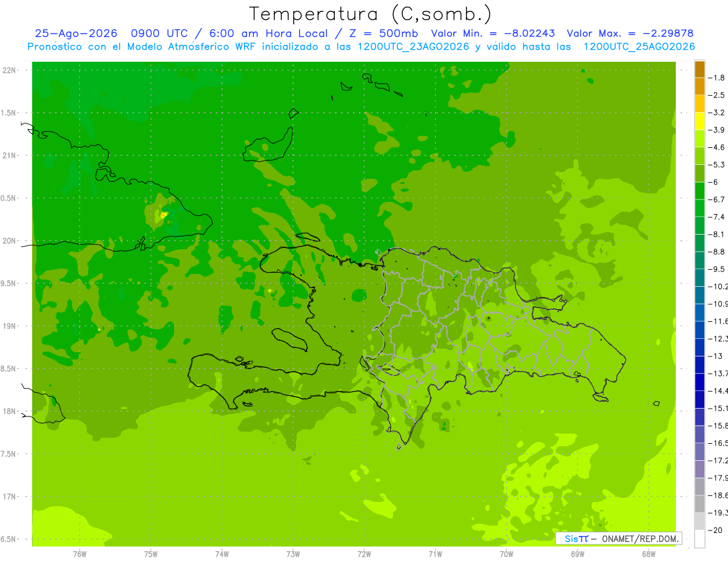Click the '-8.1' colorbar value

coord(717,234)
